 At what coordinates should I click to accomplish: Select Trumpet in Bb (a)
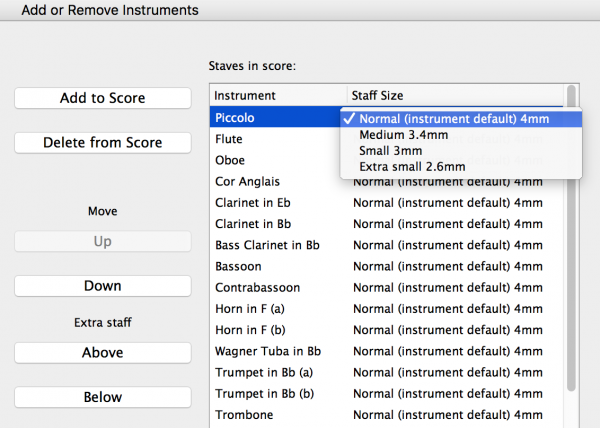[264, 373]
